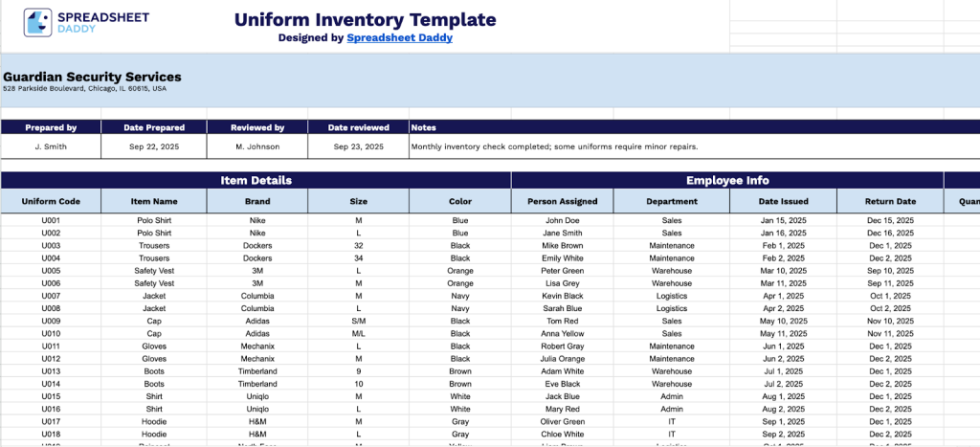The image size is (980, 447).
Task: Select the Logistics department cell for Kevin Black
Action: pyautogui.click(x=671, y=296)
